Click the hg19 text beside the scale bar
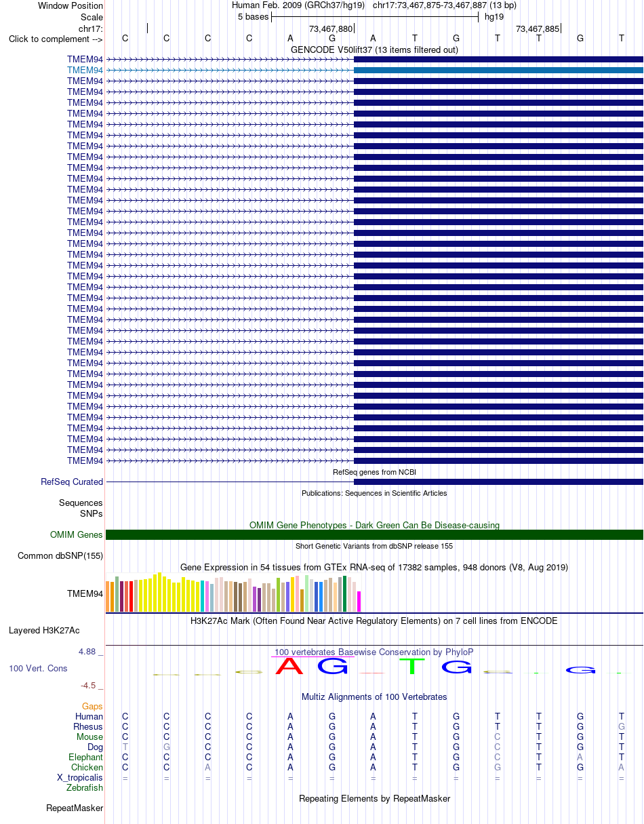 pos(494,16)
